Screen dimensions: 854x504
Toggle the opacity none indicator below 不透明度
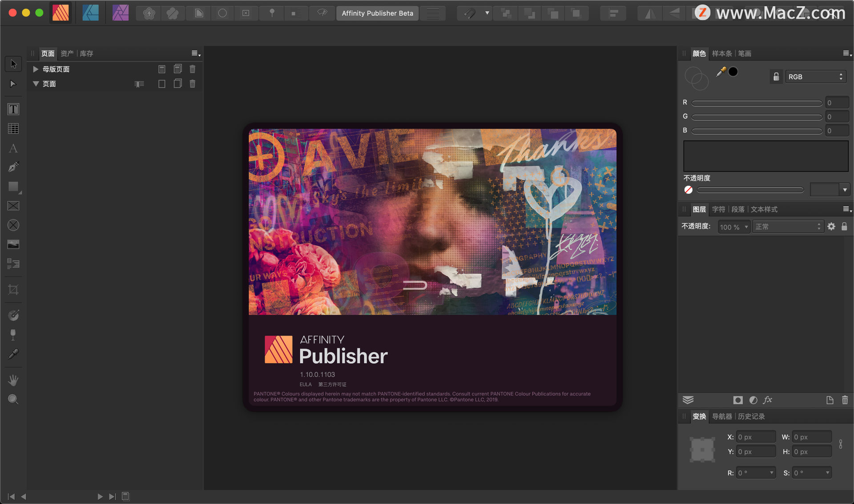[689, 190]
